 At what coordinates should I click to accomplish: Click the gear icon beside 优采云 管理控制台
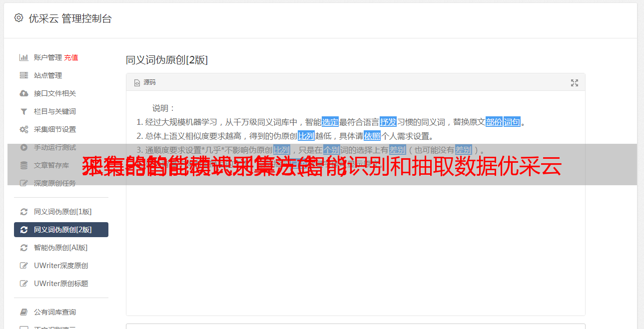click(x=18, y=18)
